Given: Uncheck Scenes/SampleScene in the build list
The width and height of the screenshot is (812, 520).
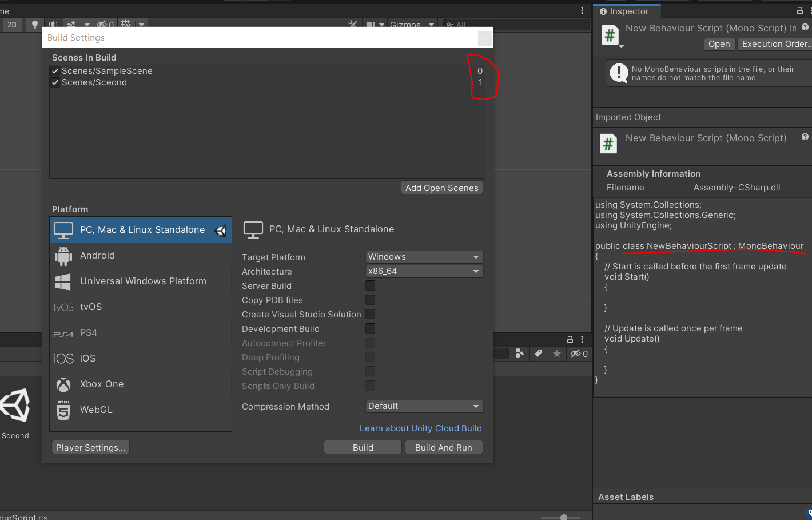Looking at the screenshot, I should [x=55, y=71].
